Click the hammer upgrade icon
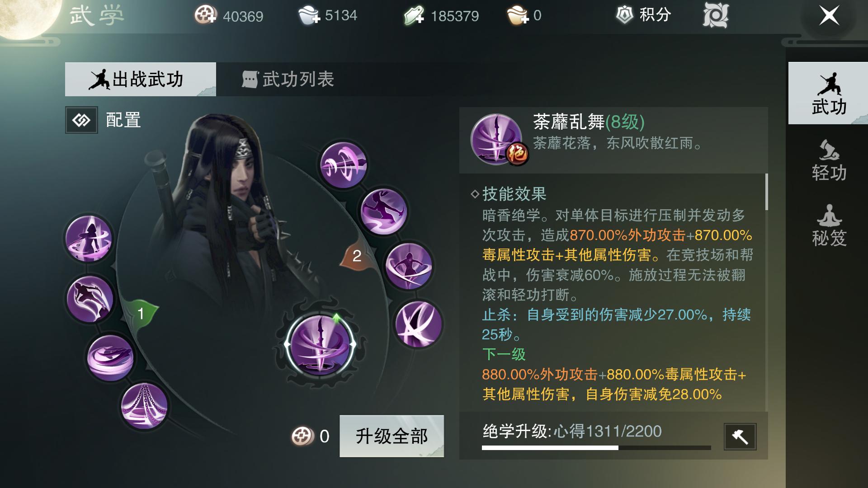Viewport: 868px width, 488px height. 740,436
